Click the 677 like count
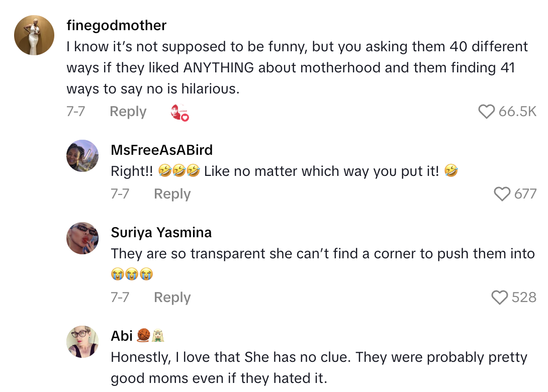The width and height of the screenshot is (548, 392). point(525,194)
